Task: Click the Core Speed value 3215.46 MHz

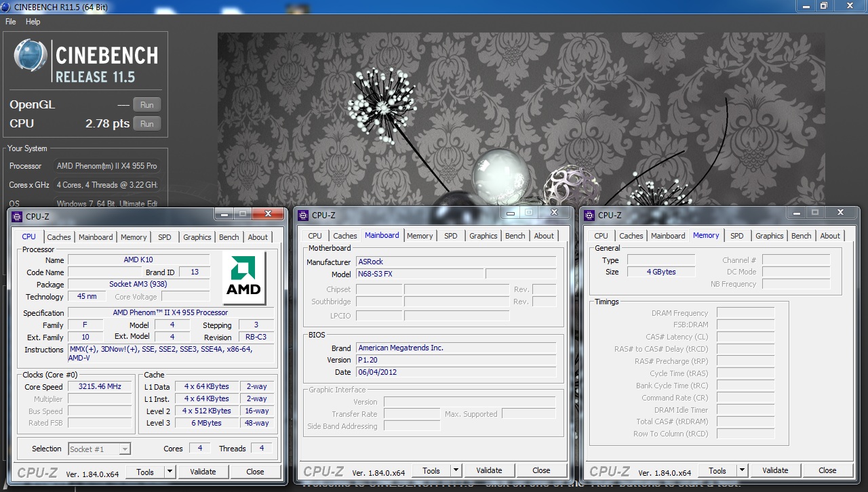Action: point(100,386)
